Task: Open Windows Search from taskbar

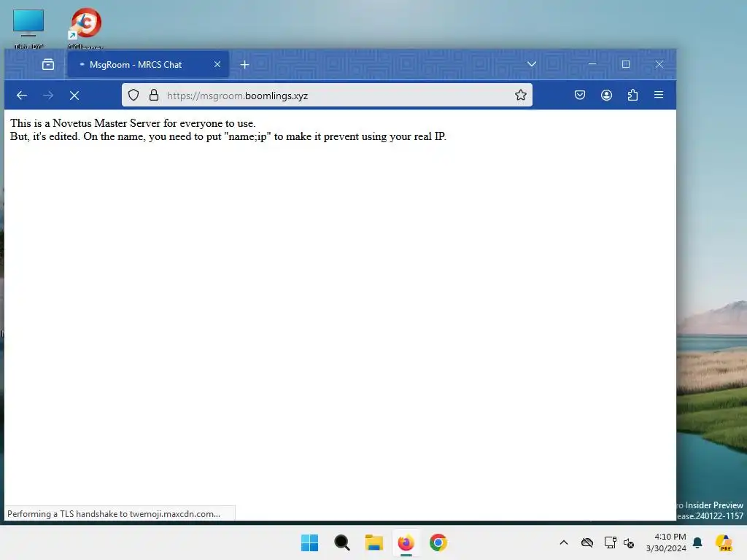Action: tap(341, 542)
